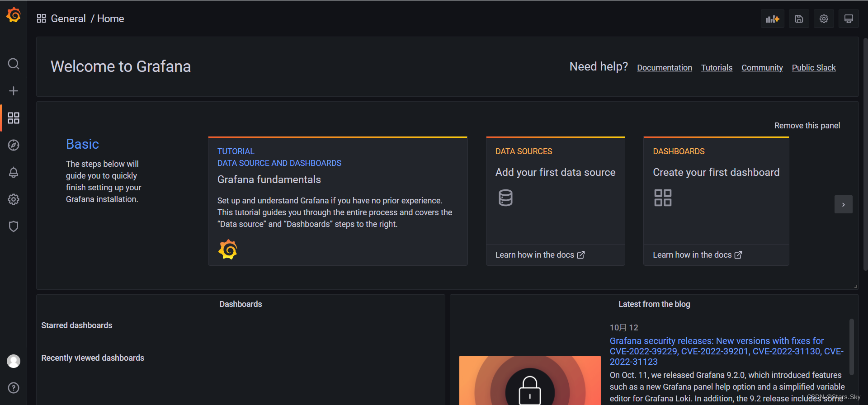Screen dimensions: 868x405
Task: Click the Basic heading
Action: 82,144
